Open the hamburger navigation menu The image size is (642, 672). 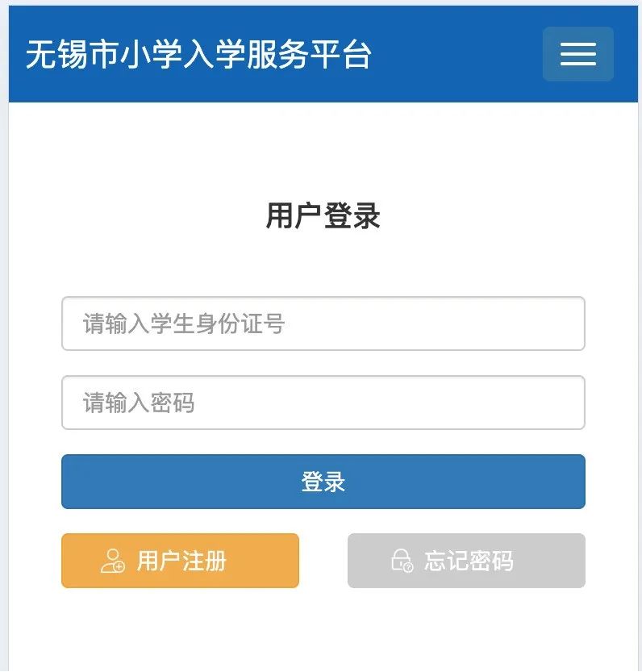(578, 54)
